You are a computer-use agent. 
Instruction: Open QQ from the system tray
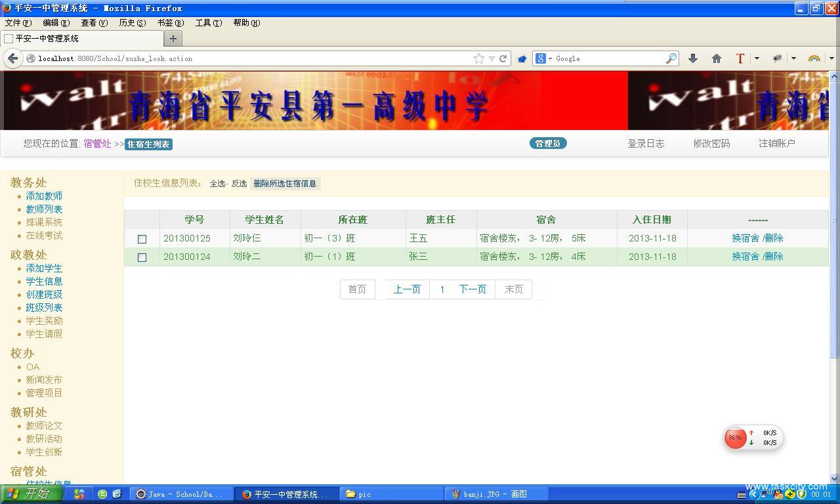pyautogui.click(x=777, y=494)
